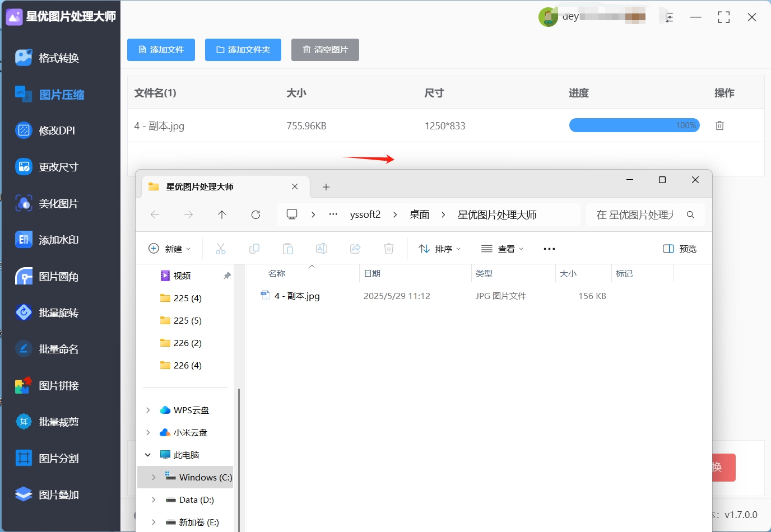Viewport: 771px width, 532px height.
Task: Open the 批量旋转 batch rotate tool
Action: pyautogui.click(x=48, y=312)
